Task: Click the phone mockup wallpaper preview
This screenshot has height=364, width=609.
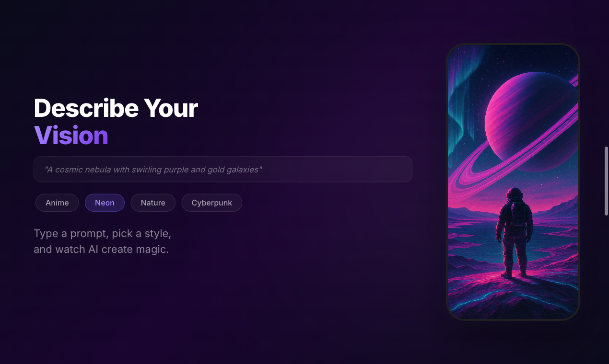Action: click(513, 182)
